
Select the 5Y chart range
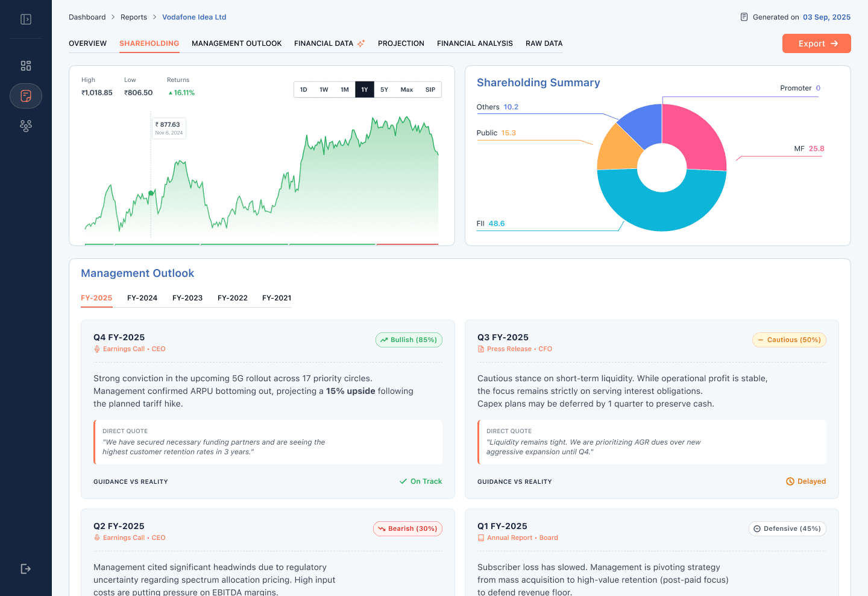coord(385,90)
